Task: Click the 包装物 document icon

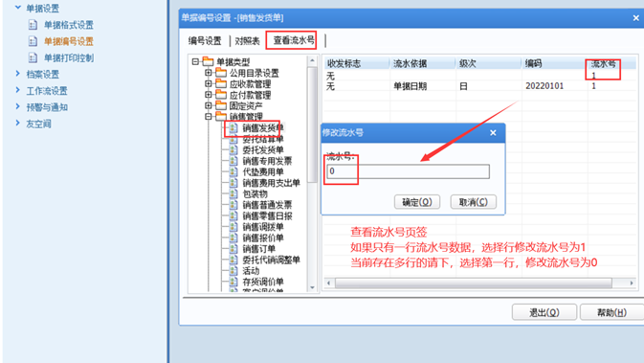Action: [233, 193]
